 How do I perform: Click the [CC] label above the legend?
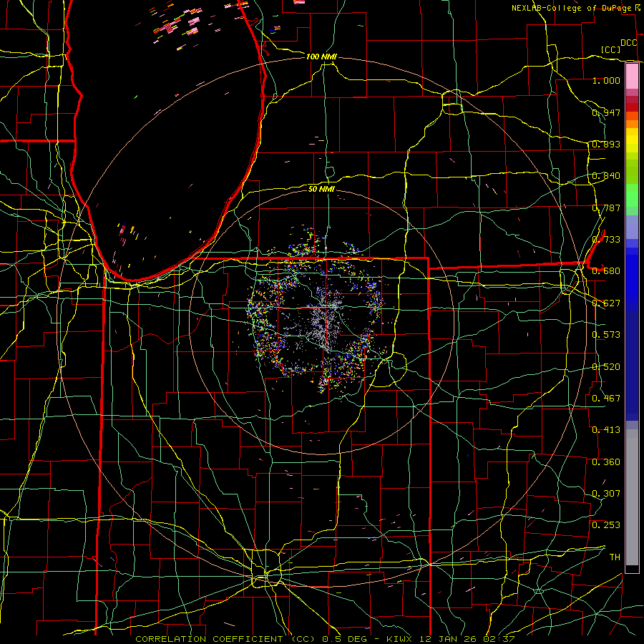610,49
